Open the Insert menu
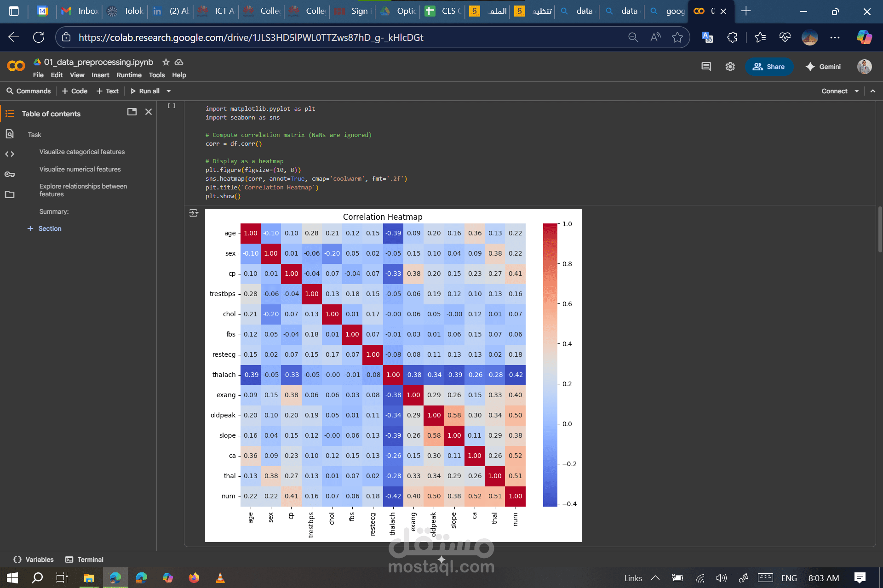Viewport: 883px width, 588px height. [100, 75]
